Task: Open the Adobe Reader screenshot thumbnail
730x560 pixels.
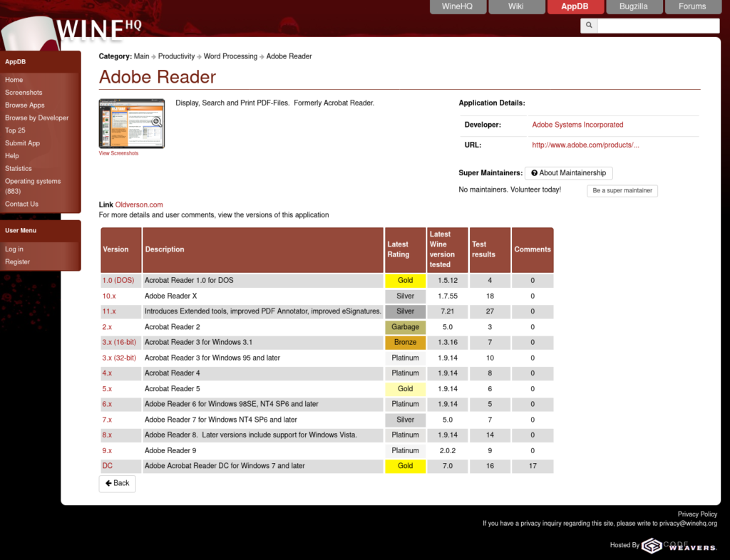Action: pyautogui.click(x=132, y=124)
